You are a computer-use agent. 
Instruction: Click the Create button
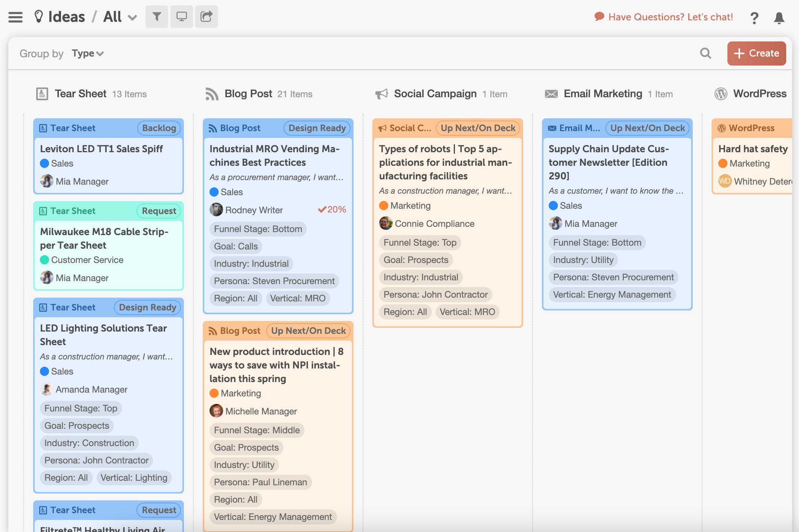coord(756,54)
